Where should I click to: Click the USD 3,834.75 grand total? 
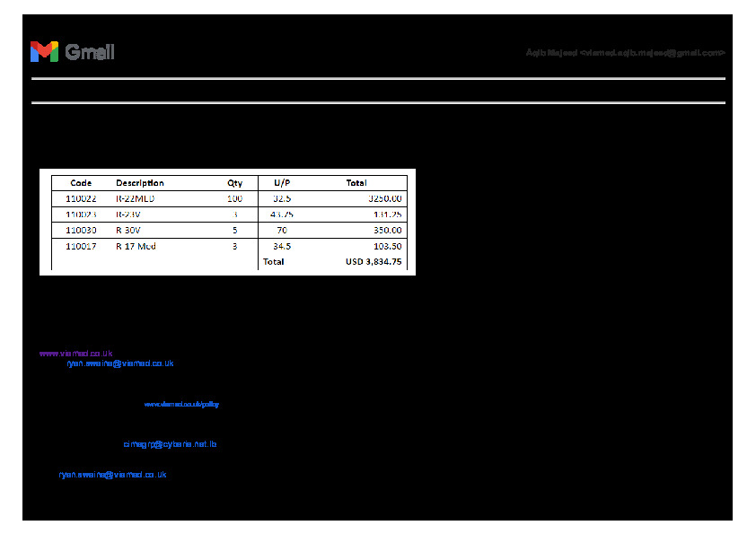[x=374, y=262]
